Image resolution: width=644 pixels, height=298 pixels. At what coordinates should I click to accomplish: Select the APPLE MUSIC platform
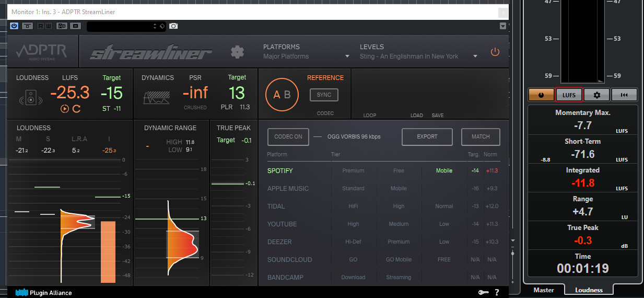[x=288, y=188]
